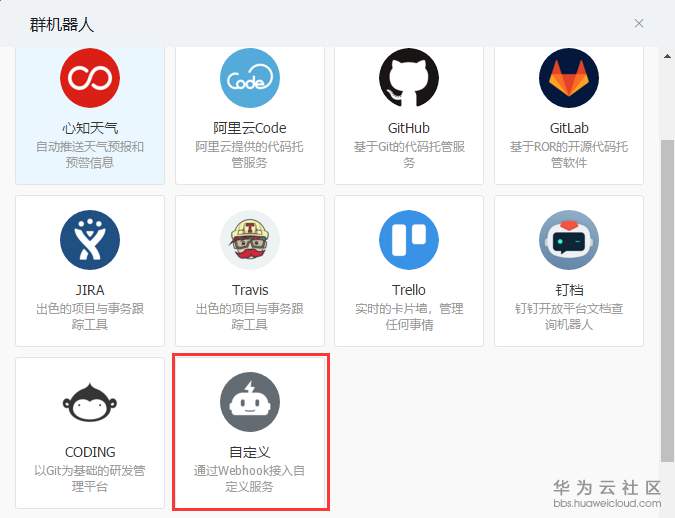Choose the 阿里云Code cloud icon
This screenshot has width=675, height=518.
point(250,78)
